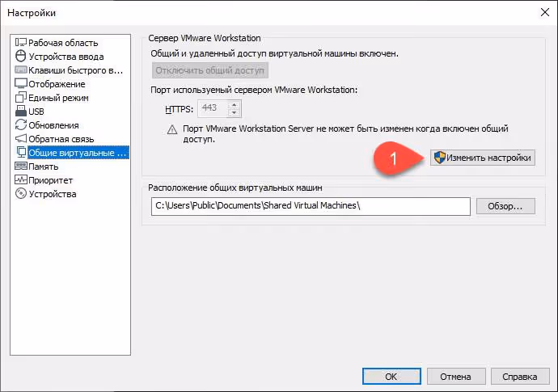Click the Память memory chip icon
Viewport: 558px width, 392px height.
point(21,166)
